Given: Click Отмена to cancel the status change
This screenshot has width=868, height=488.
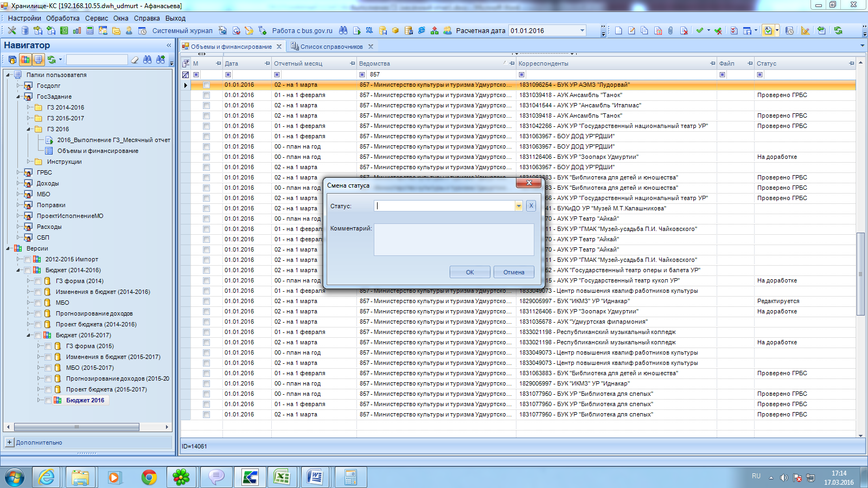Looking at the screenshot, I should [513, 272].
